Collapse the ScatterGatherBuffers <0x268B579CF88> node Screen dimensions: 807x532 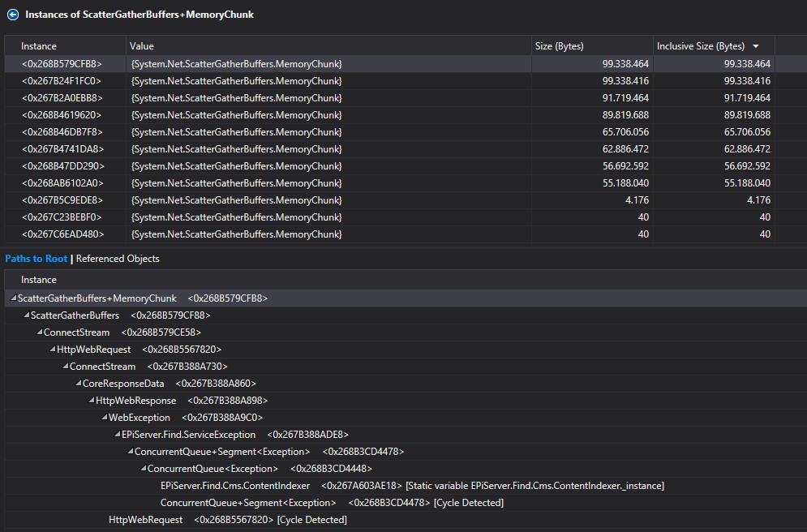point(26,315)
